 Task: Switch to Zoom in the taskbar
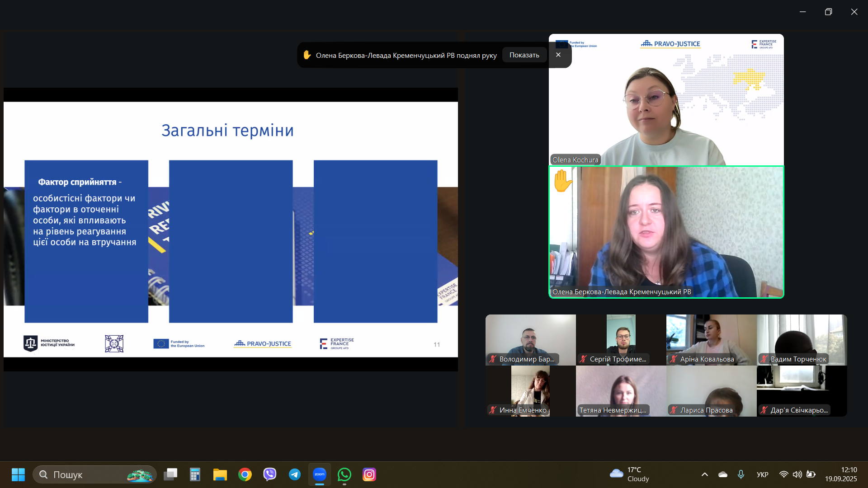320,474
